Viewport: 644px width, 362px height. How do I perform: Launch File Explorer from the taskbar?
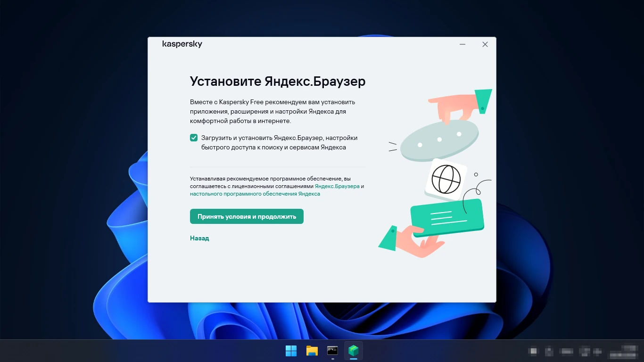coord(312,351)
